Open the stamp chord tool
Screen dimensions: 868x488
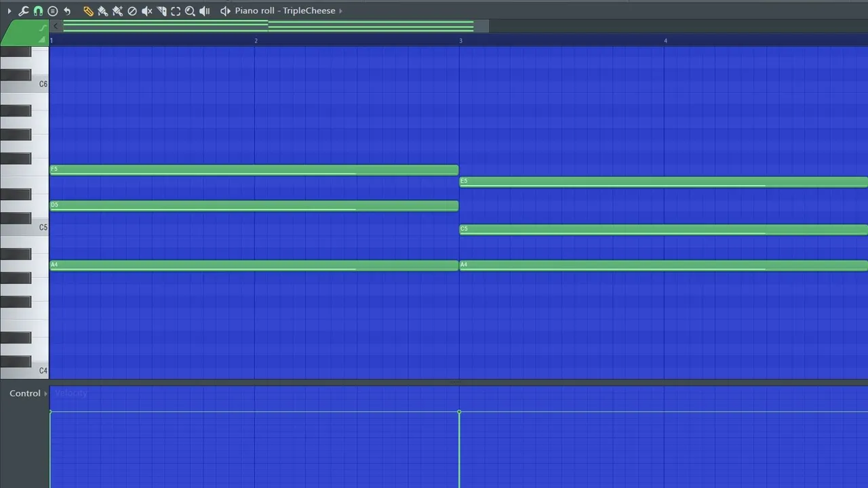(x=52, y=11)
